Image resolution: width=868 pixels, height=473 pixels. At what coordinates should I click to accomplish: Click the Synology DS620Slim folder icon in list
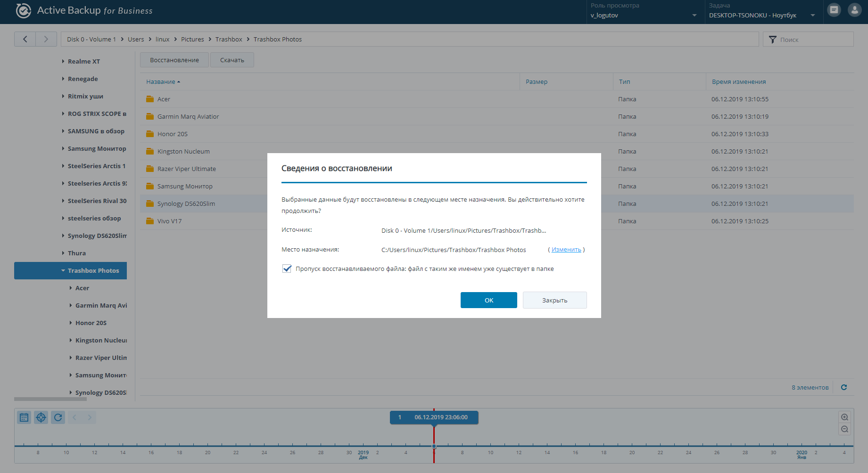click(150, 204)
